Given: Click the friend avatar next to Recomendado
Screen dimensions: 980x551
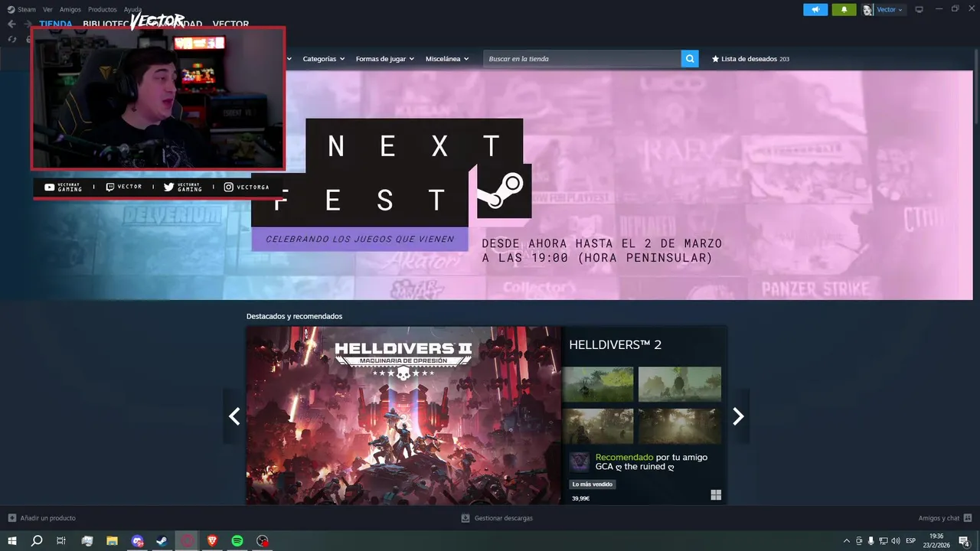Looking at the screenshot, I should pos(580,462).
